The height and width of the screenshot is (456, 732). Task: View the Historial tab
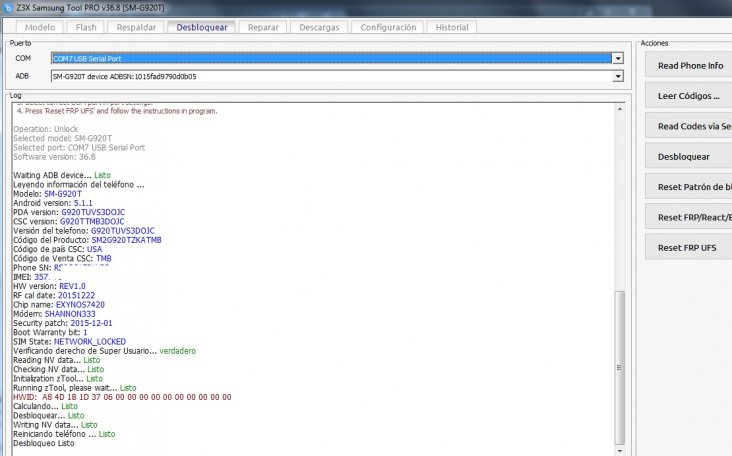(452, 27)
